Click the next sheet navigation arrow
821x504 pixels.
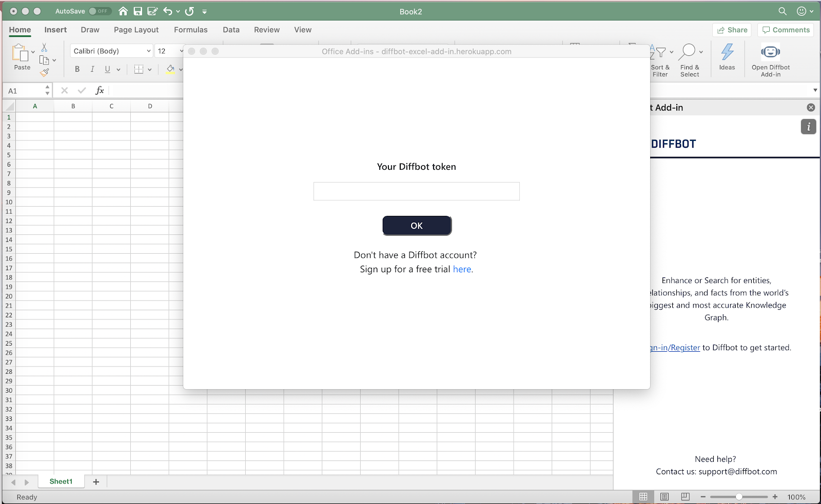point(27,482)
